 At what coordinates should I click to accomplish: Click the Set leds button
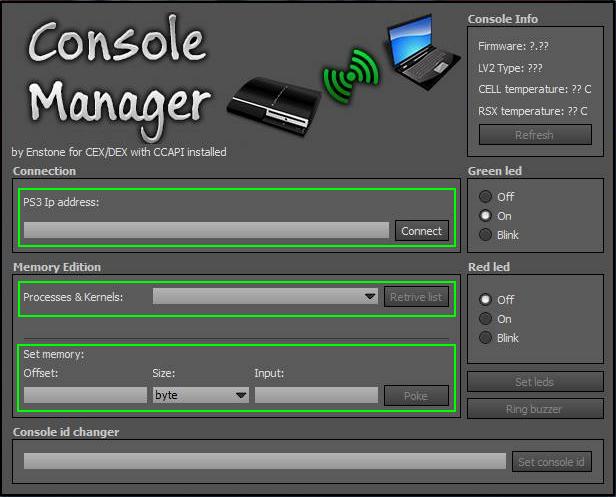(535, 381)
